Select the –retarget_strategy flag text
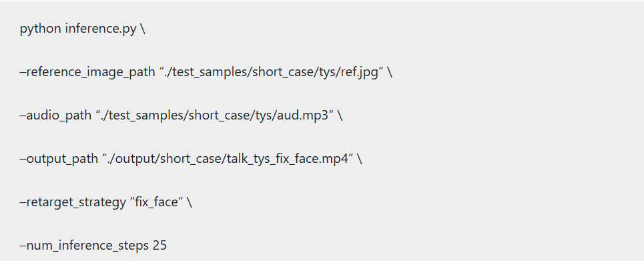The image size is (644, 261). click(73, 202)
